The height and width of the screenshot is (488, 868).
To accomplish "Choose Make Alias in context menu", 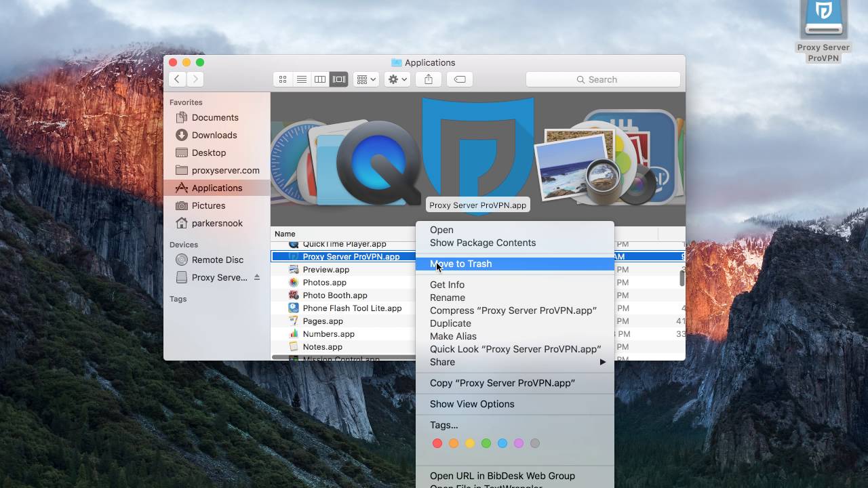I will click(x=515, y=336).
